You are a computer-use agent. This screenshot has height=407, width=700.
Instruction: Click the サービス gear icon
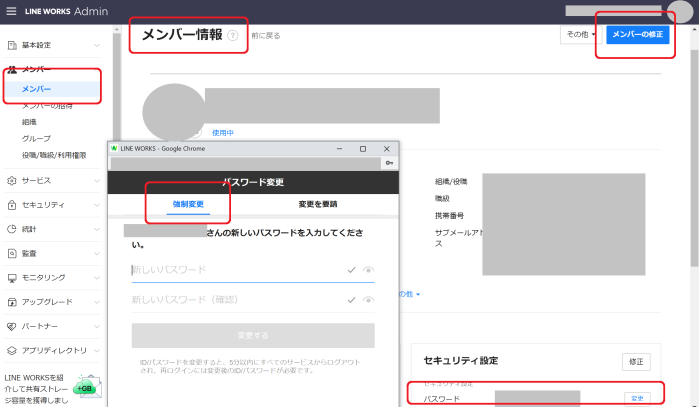click(12, 181)
